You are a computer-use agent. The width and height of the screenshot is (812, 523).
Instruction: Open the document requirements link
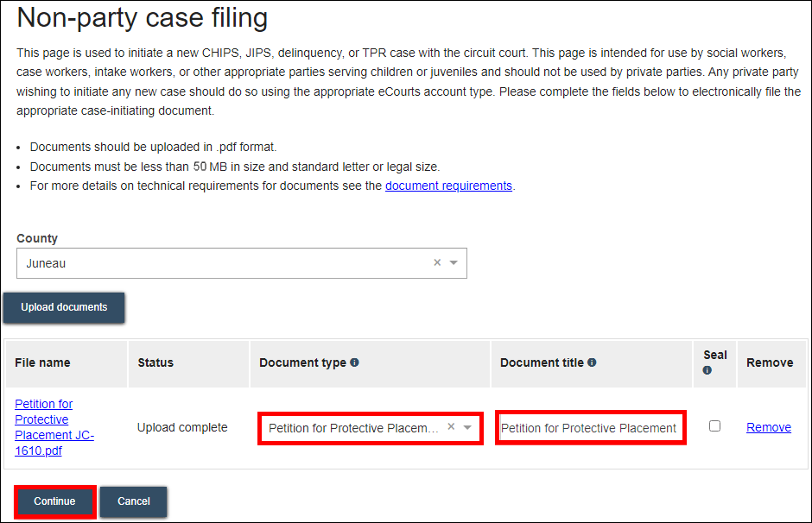pyautogui.click(x=448, y=185)
